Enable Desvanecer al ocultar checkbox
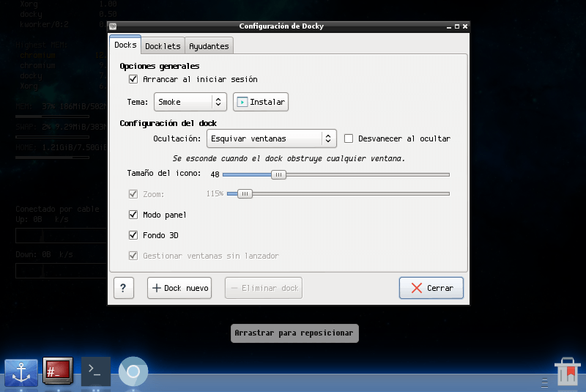Screen dimensions: 586x392 [x=349, y=138]
